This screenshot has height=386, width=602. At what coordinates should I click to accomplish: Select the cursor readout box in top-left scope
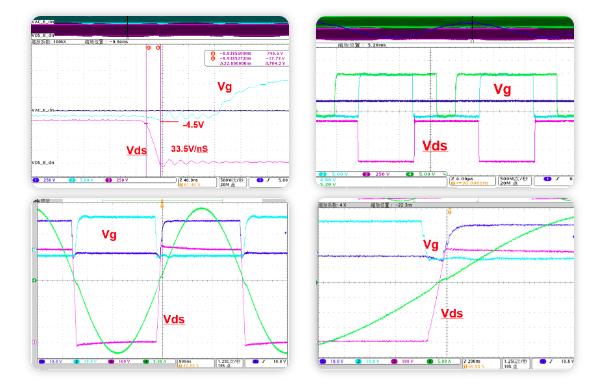pyautogui.click(x=246, y=58)
